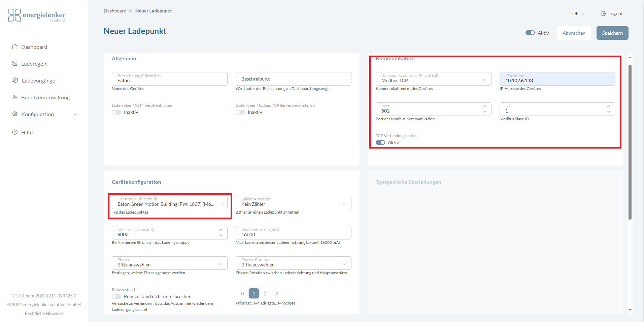The width and height of the screenshot is (644, 322).
Task: Click the Laderegeln icon in sidebar
Action: tap(15, 63)
